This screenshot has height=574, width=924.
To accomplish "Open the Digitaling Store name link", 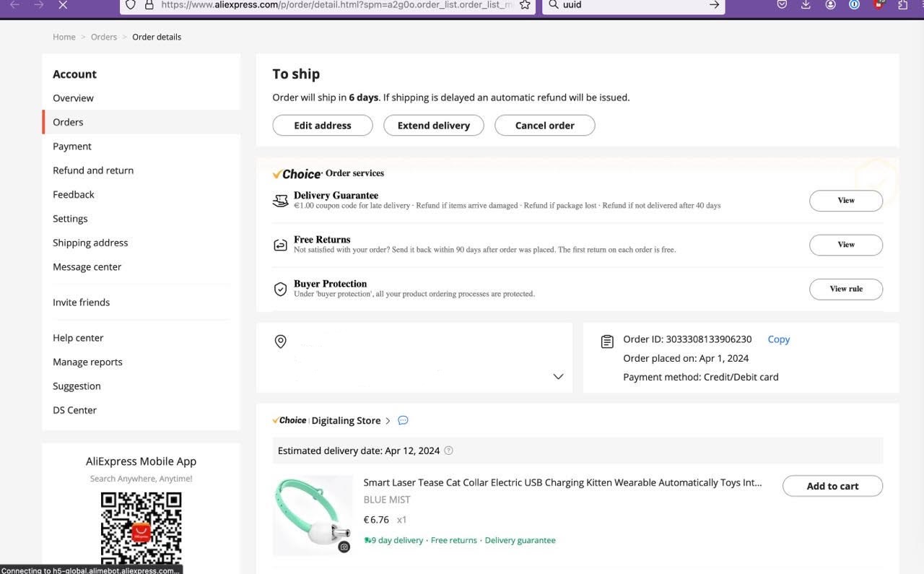I will pyautogui.click(x=346, y=420).
